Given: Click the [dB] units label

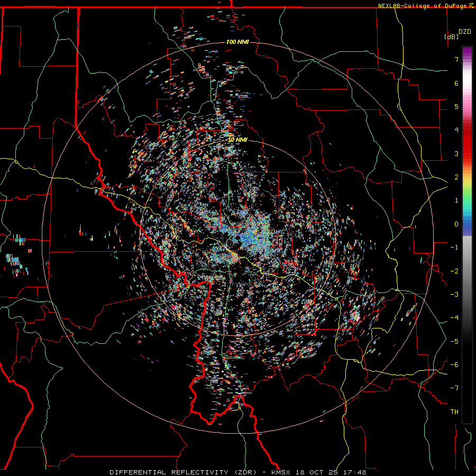Looking at the screenshot, I should (x=452, y=36).
